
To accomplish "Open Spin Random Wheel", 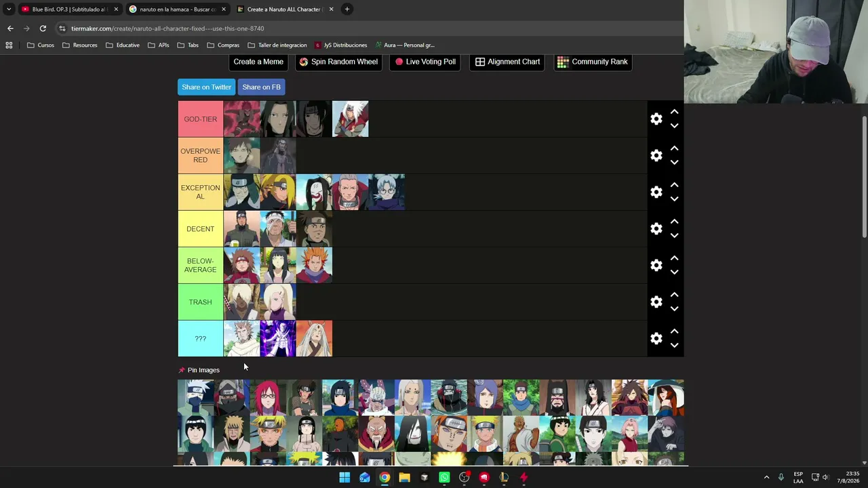I will coord(338,62).
